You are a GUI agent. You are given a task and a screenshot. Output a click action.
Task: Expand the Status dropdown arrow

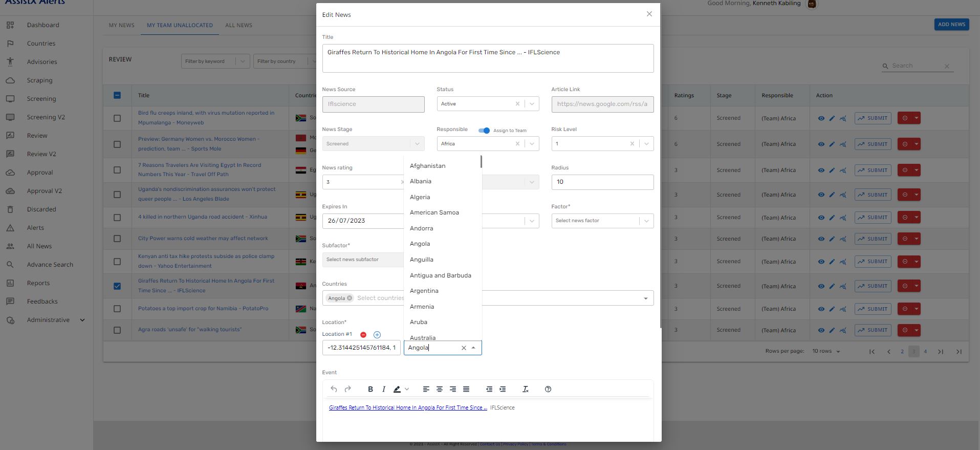point(532,104)
